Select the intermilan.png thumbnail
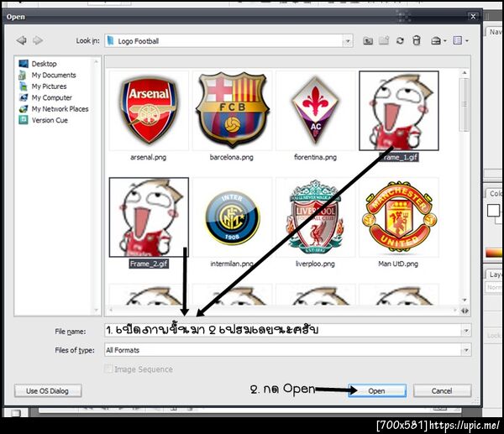This screenshot has height=434, width=504. (232, 217)
